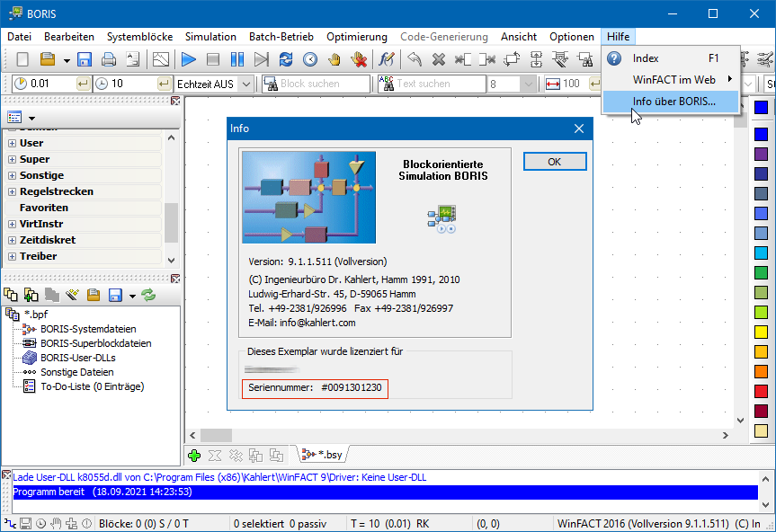Pick the yellow color swatch
The height and width of the screenshot is (532, 776).
tap(761, 332)
